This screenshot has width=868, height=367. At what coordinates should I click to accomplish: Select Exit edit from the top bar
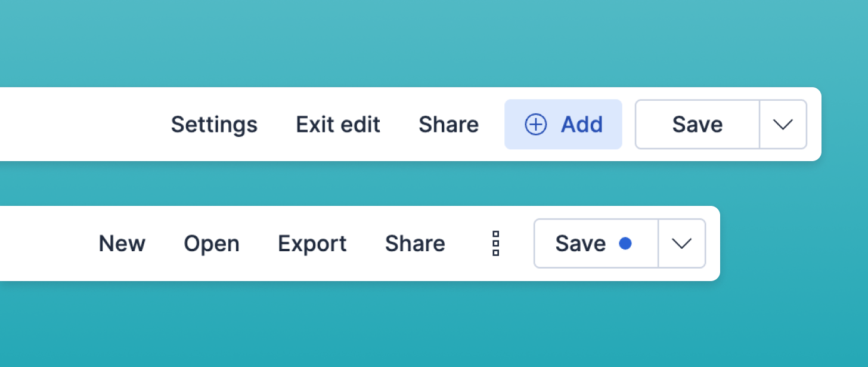[x=337, y=125]
